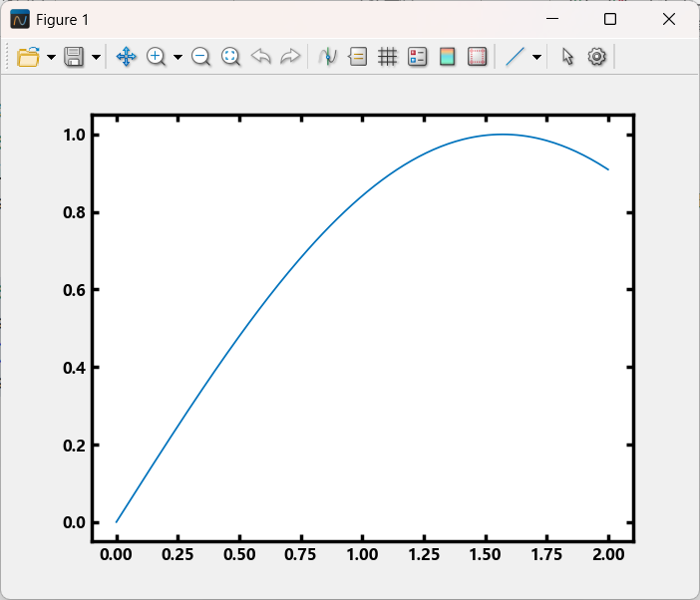Go back to the previous view with the undo arrow
700x600 pixels.
pyautogui.click(x=260, y=57)
